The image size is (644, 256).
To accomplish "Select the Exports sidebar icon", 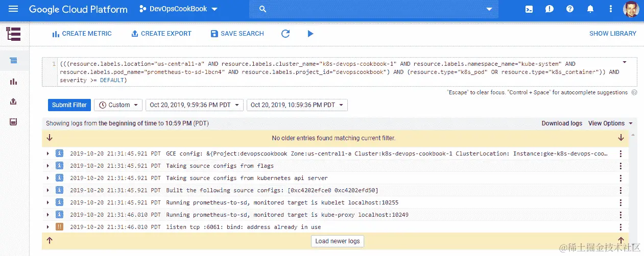I will point(14,101).
